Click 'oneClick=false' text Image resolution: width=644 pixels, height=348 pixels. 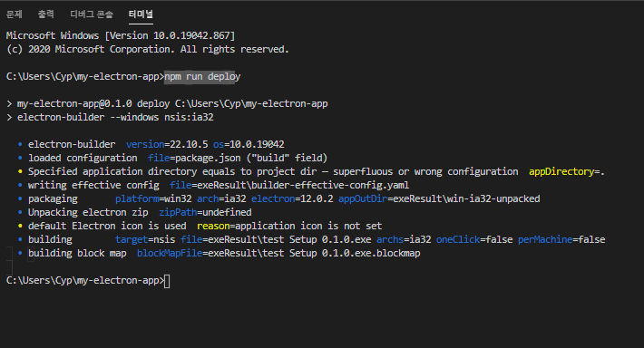(474, 239)
